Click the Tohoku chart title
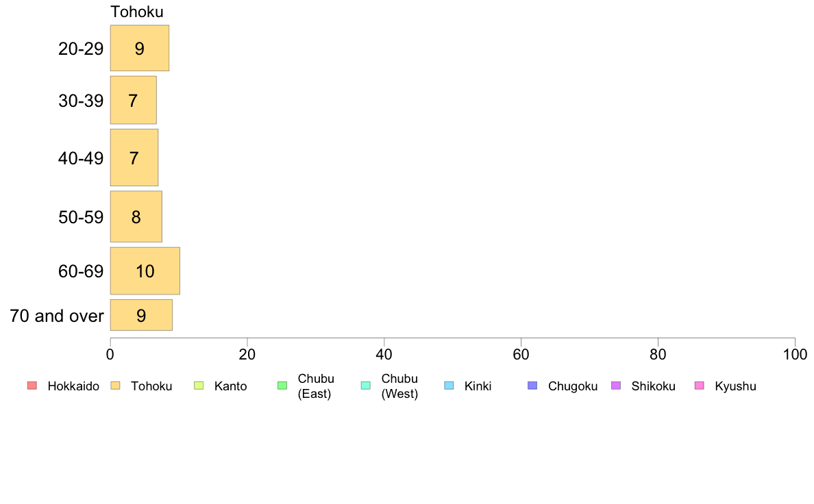The height and width of the screenshot is (504, 814). (x=137, y=12)
